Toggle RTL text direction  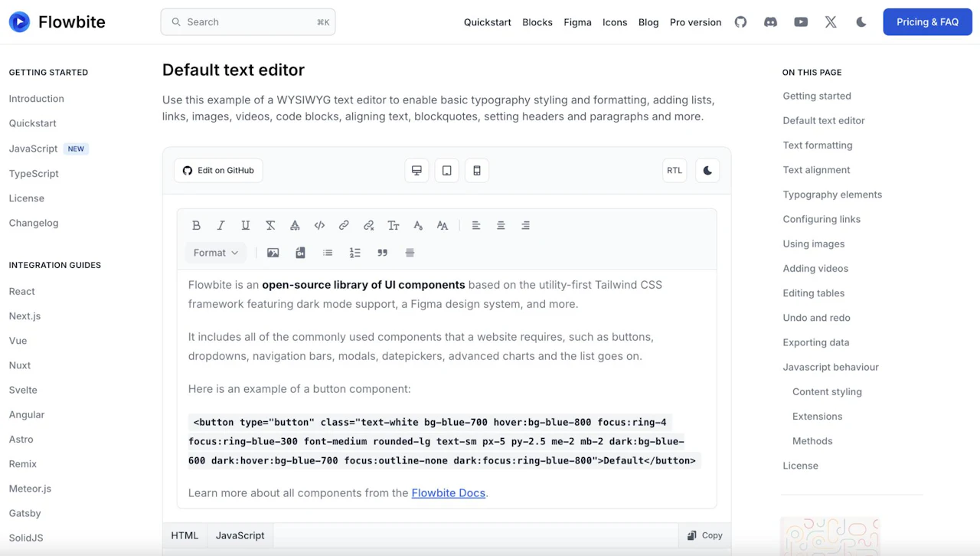click(x=674, y=170)
